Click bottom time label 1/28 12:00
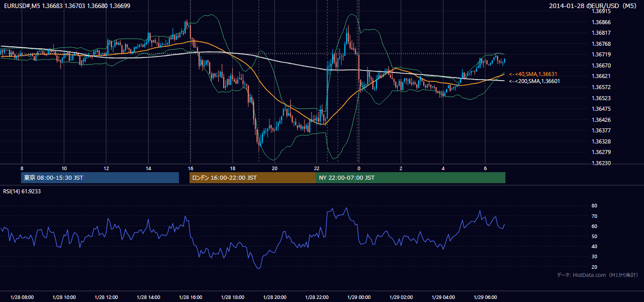Viewport: 644px width, 302px height. pos(106,297)
